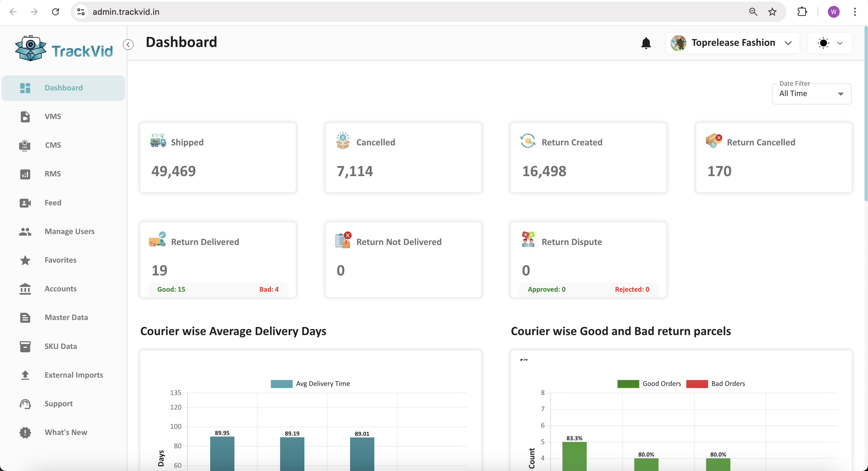Image resolution: width=868 pixels, height=471 pixels.
Task: Click the Feed video icon in sidebar
Action: click(x=25, y=203)
